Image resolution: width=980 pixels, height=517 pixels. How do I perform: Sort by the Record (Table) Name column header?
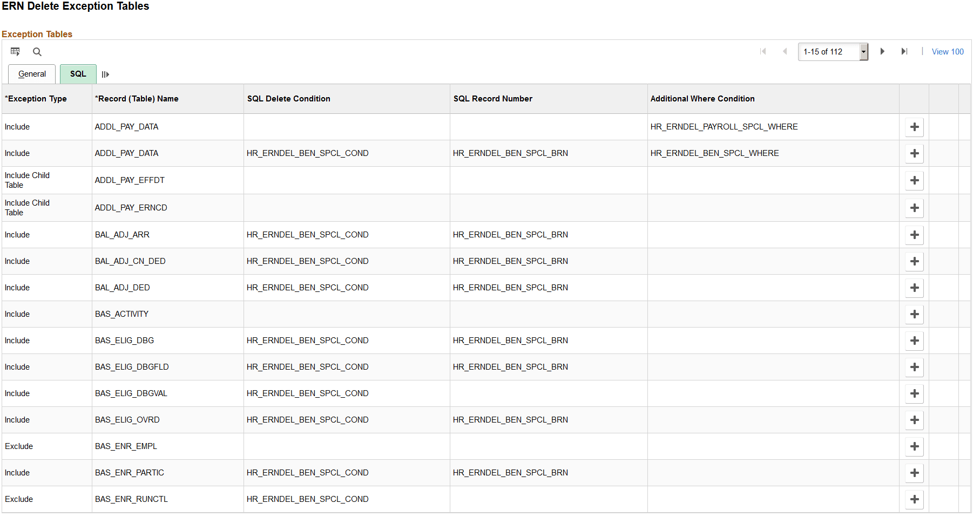(x=137, y=99)
